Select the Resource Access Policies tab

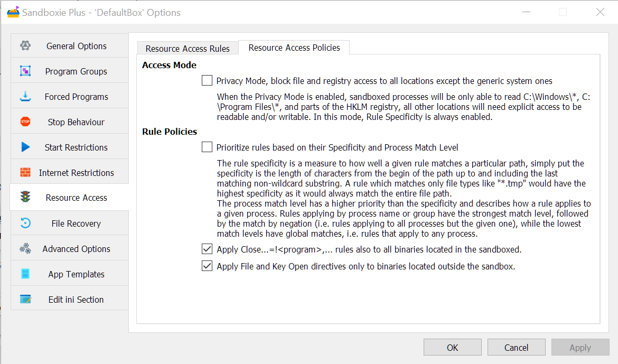(294, 48)
